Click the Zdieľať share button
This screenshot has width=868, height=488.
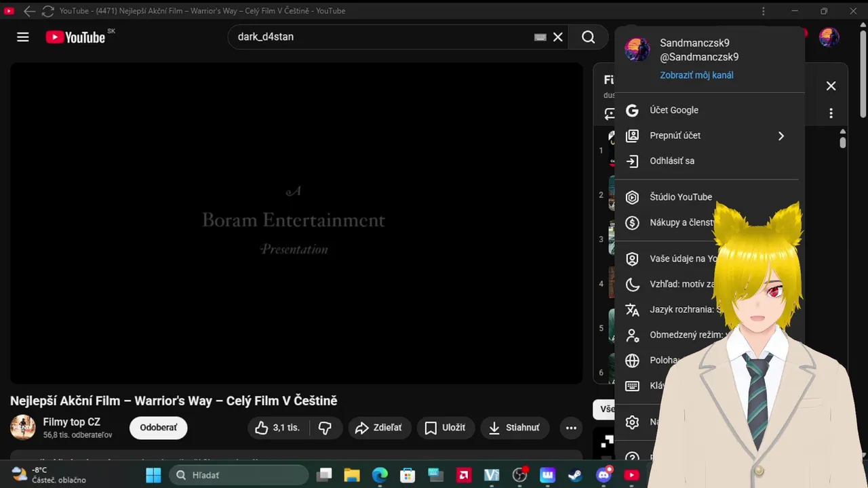(380, 428)
